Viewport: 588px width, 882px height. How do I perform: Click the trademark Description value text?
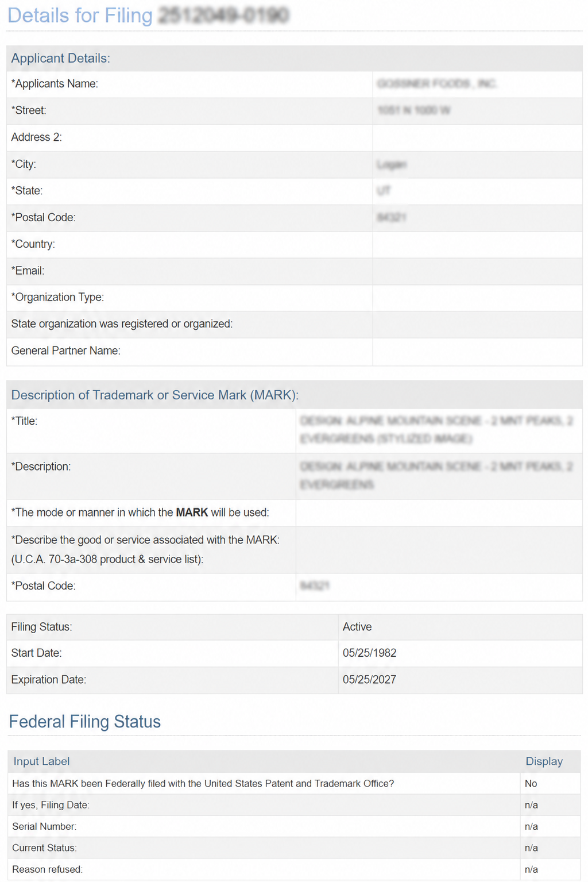pyautogui.click(x=436, y=475)
